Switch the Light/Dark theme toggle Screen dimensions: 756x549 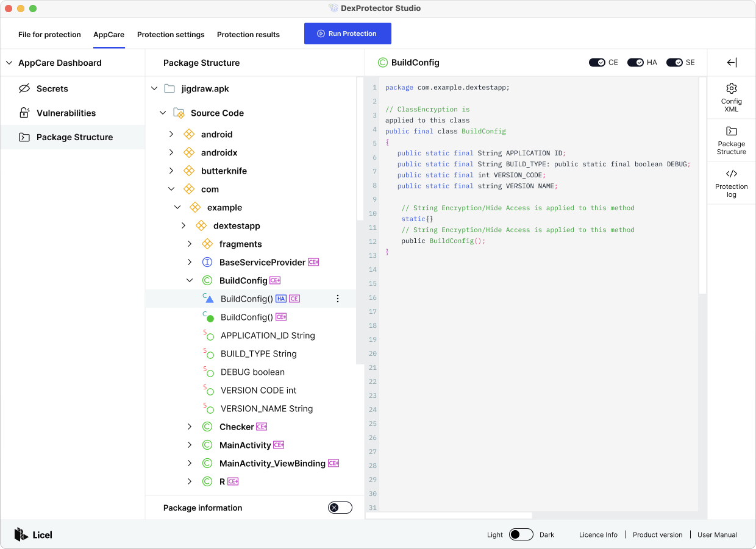click(x=521, y=534)
